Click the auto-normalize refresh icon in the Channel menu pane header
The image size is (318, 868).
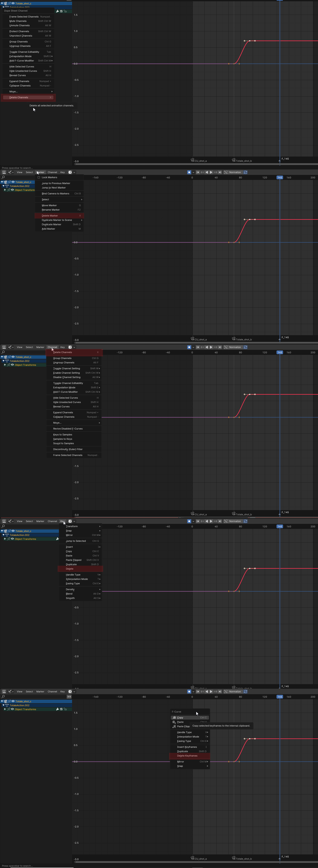(x=246, y=347)
